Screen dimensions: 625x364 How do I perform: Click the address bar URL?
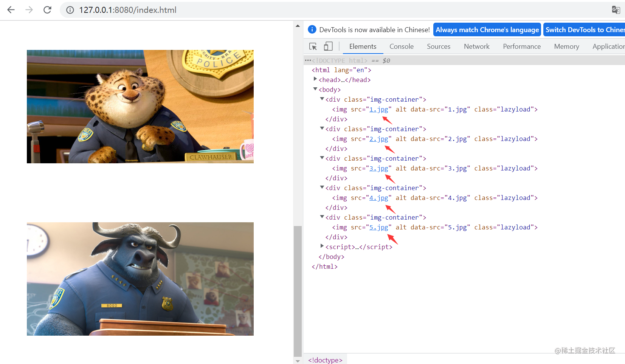[127, 10]
